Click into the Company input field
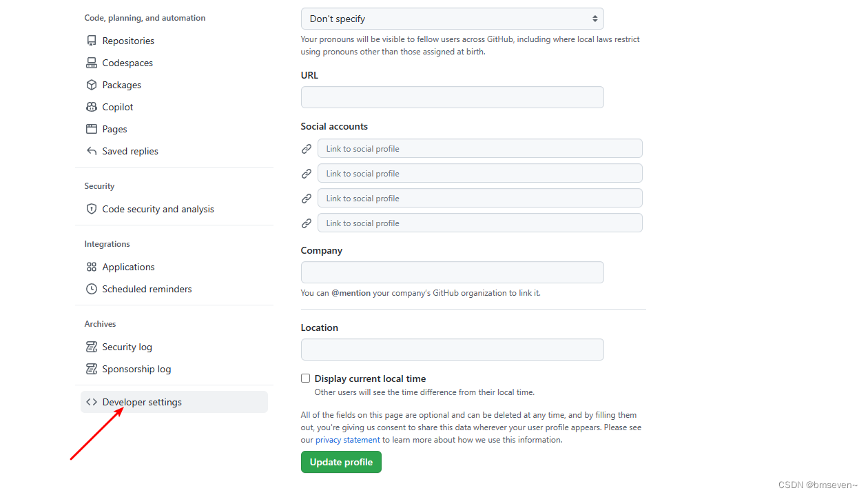The height and width of the screenshot is (495, 868). pyautogui.click(x=452, y=272)
